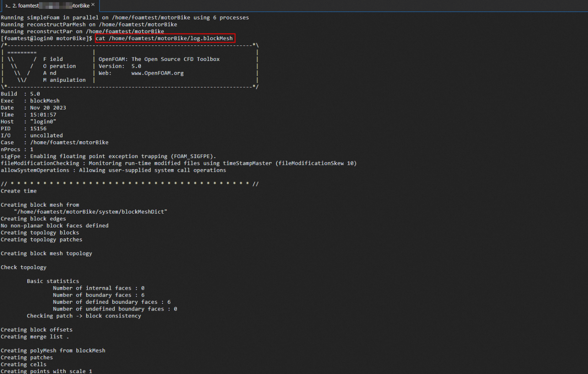This screenshot has width=588, height=374.
Task: Click the 'I/O : uncollated' line
Action: pyautogui.click(x=32, y=136)
